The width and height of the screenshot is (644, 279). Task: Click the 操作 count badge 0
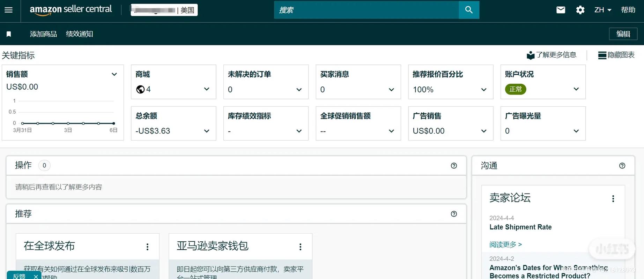[44, 165]
